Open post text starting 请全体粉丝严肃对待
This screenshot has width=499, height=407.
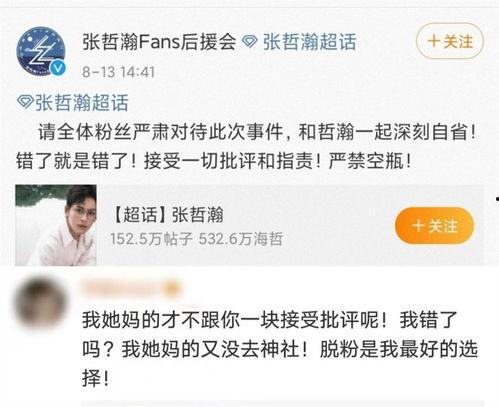tap(247, 147)
